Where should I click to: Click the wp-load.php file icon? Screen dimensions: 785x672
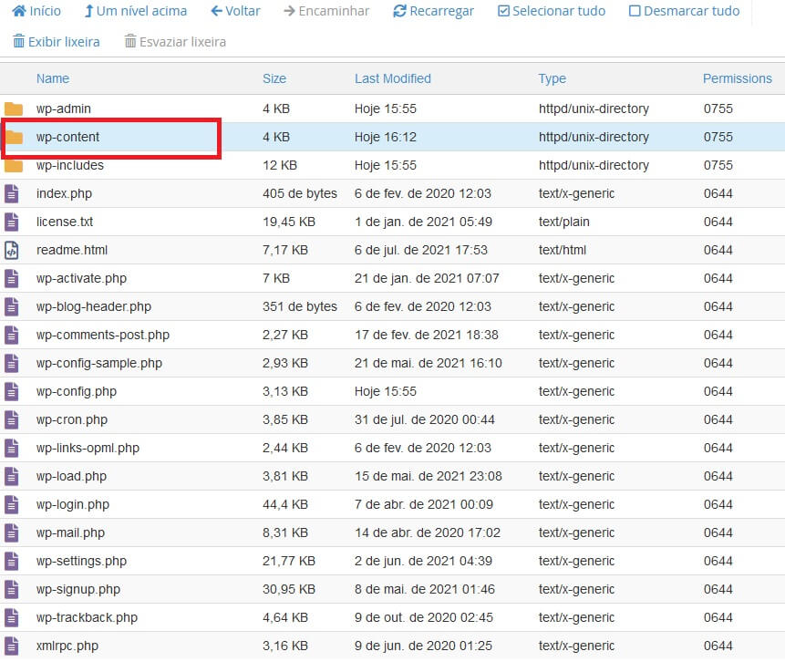[x=12, y=476]
